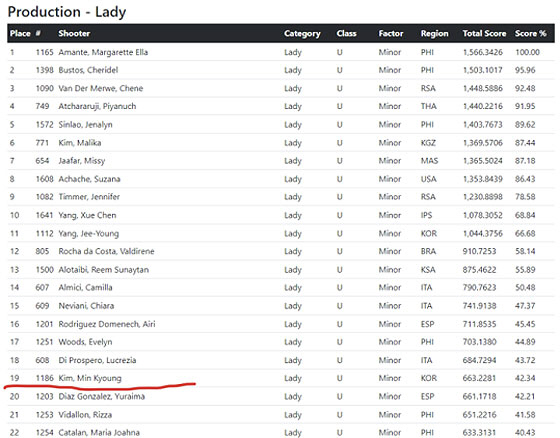Click Bustos, Cheridel name
The height and width of the screenshot is (438, 560).
click(88, 70)
